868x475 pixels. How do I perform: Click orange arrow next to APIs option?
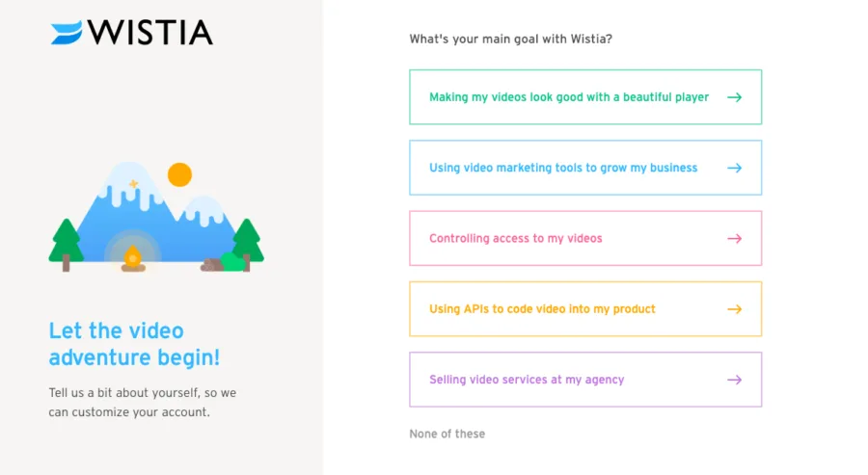pyautogui.click(x=734, y=309)
